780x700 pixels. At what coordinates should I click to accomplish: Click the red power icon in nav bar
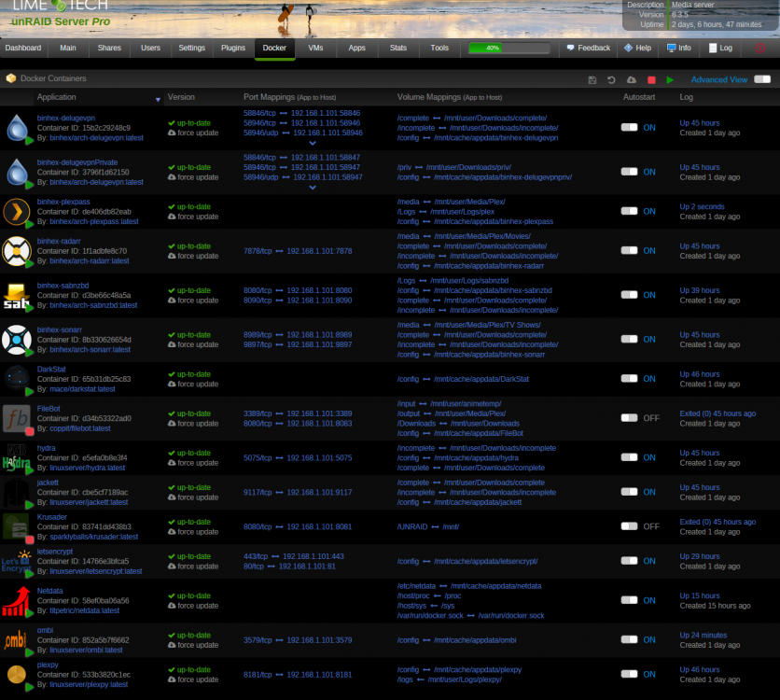[760, 48]
